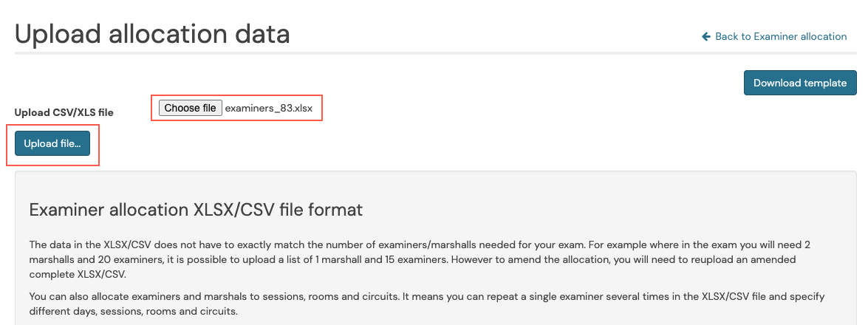Click the grey file format information panel
The height and width of the screenshot is (325, 868).
pos(435,248)
